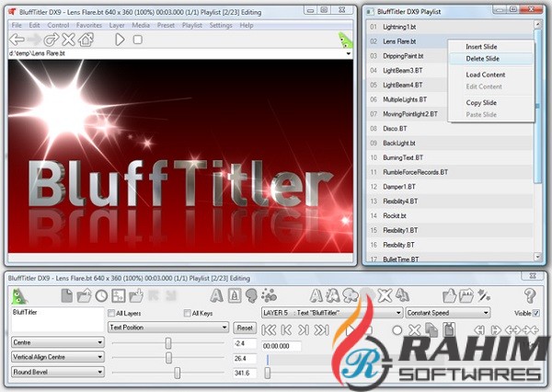Jump to last key with the >>| button
Viewport: 552px width, 392px height.
click(321, 330)
